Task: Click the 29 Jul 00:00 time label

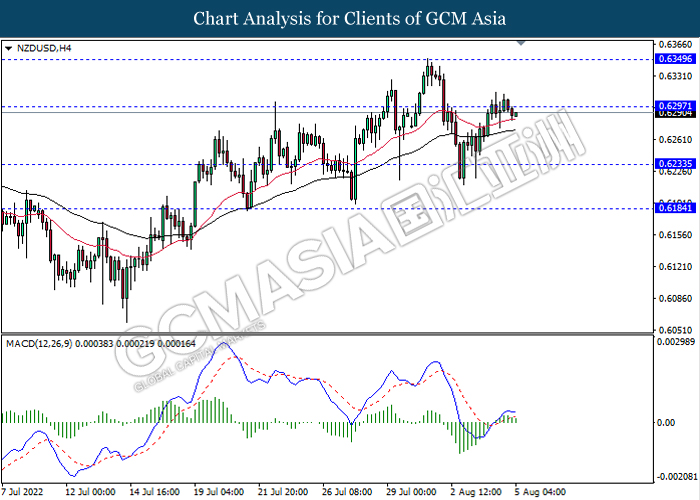Action: (x=412, y=492)
